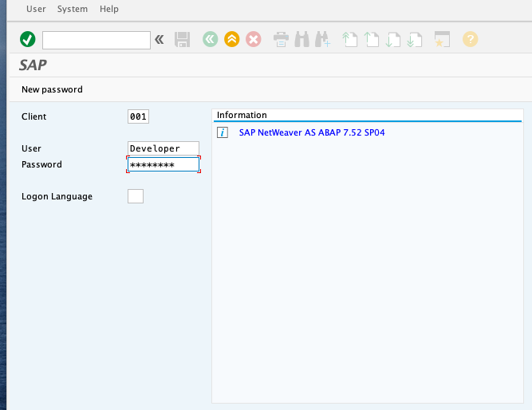Click the yellow Help question-mark icon
The image size is (532, 410).
471,39
